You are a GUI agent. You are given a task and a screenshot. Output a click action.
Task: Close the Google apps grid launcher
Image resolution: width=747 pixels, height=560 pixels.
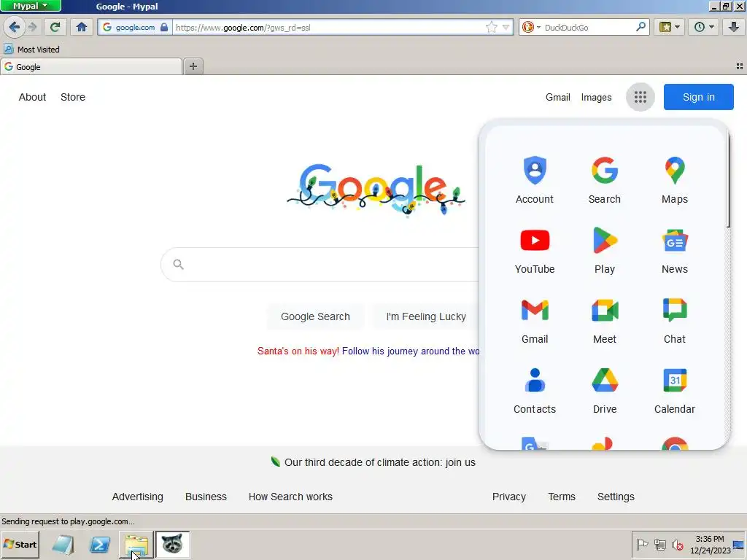640,97
